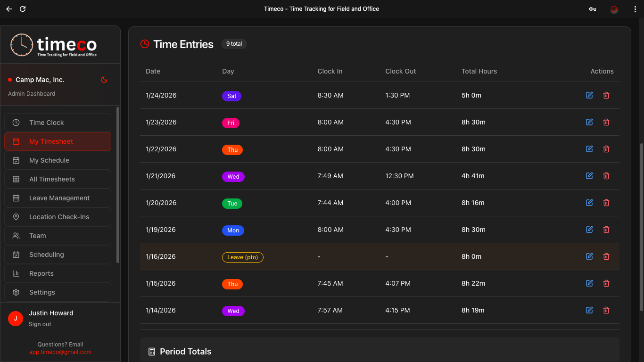Open Settings in the sidebar
The height and width of the screenshot is (362, 644).
58,292
